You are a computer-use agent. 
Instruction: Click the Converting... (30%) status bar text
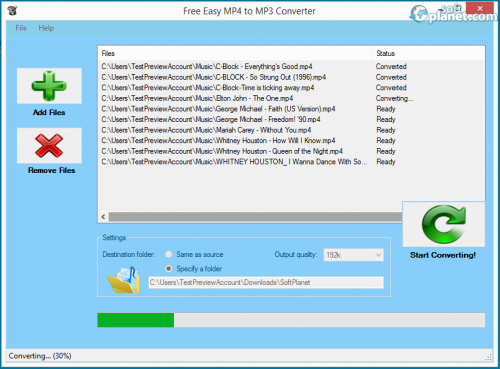(40, 356)
